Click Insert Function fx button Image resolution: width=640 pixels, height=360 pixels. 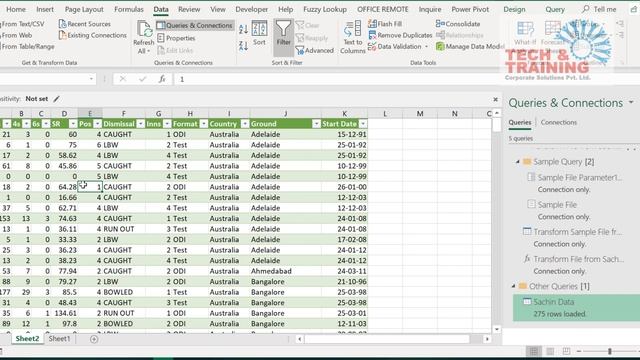pyautogui.click(x=162, y=79)
